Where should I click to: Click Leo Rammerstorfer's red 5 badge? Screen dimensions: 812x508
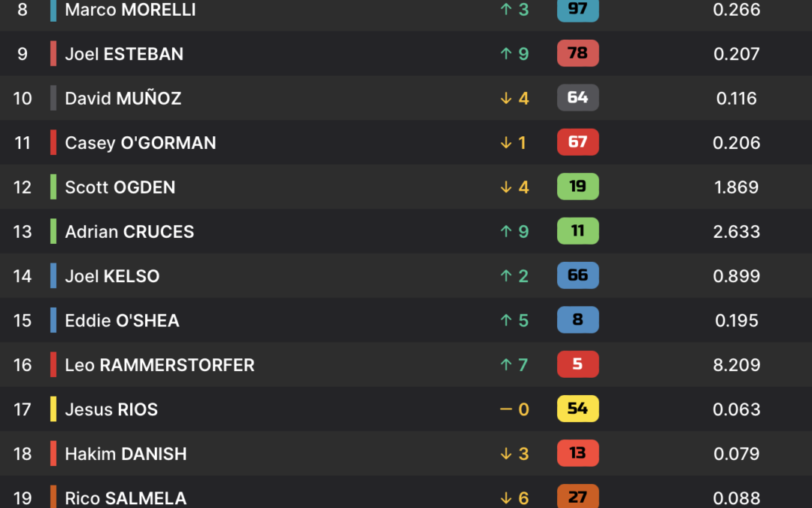pyautogui.click(x=577, y=365)
